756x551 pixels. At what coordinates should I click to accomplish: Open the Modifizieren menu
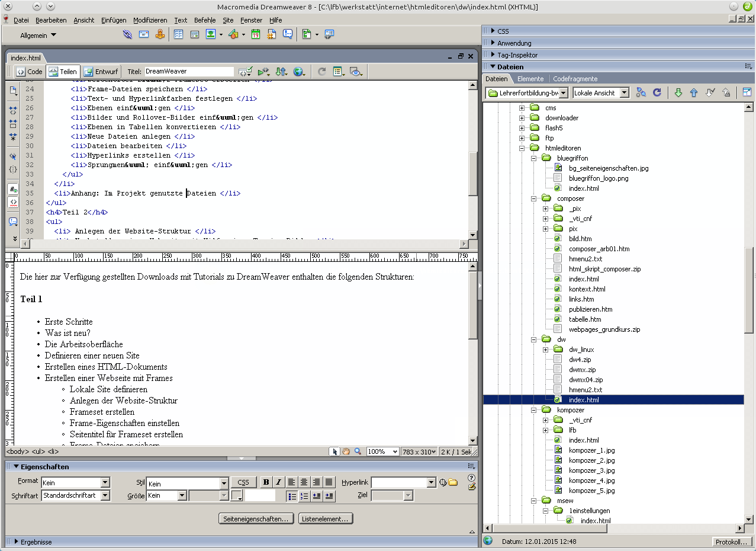[x=150, y=20]
